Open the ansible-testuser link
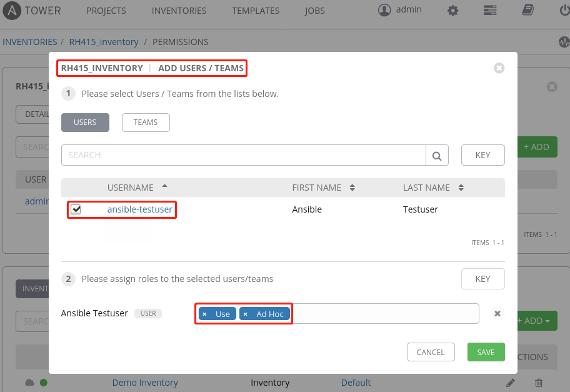This screenshot has height=392, width=570. 139,209
